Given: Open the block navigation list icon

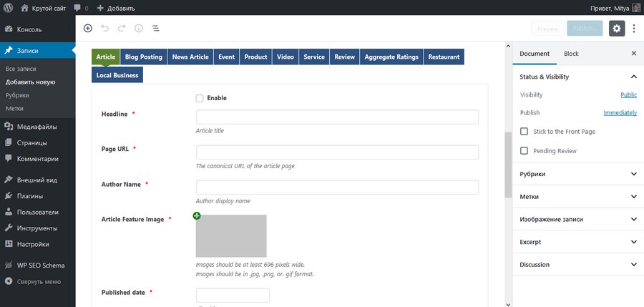Looking at the screenshot, I should tap(156, 29).
